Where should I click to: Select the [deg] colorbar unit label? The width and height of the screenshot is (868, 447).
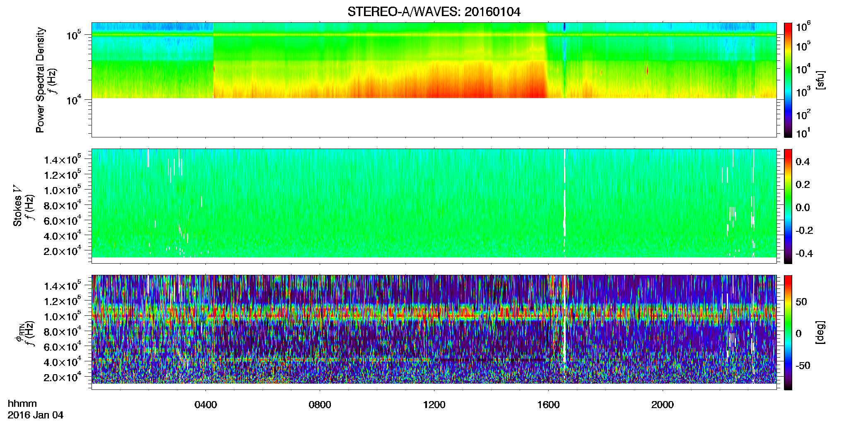[820, 332]
